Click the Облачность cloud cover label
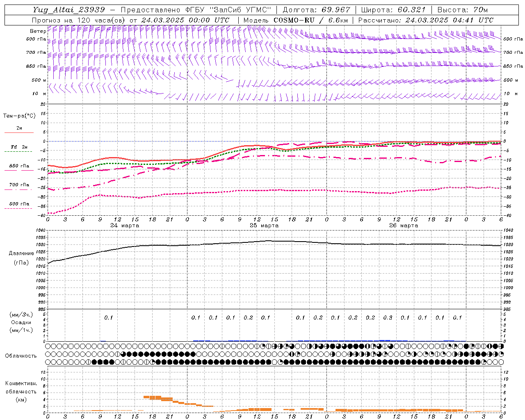The image size is (525, 420). (21, 356)
